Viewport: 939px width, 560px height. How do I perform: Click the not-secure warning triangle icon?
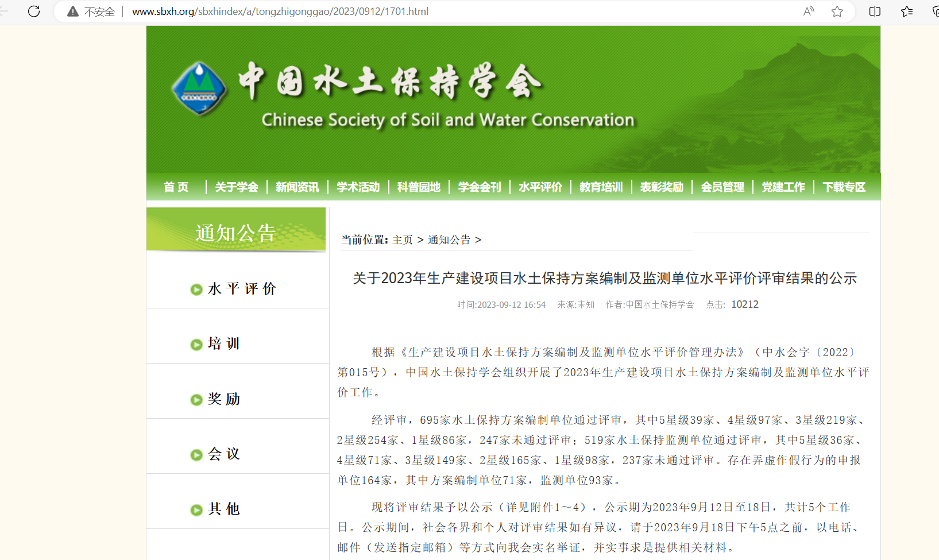coord(73,11)
